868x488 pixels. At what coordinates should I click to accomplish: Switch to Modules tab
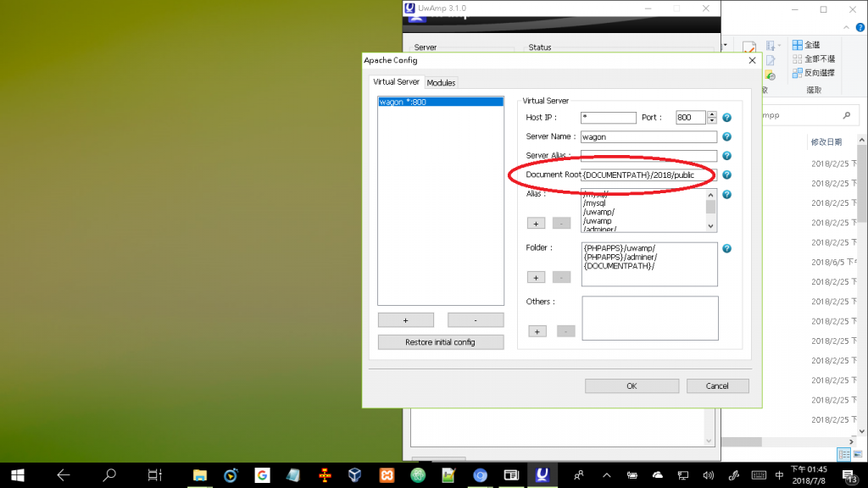441,83
